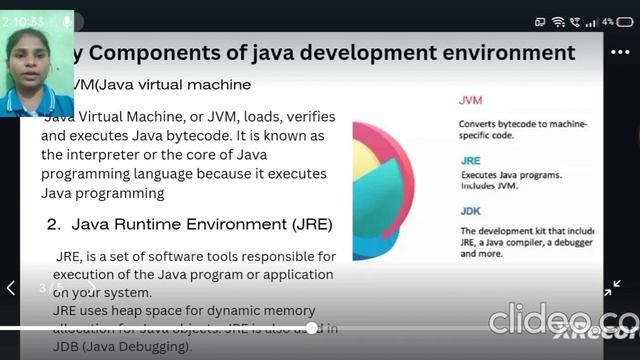Viewport: 640px width, 360px height.
Task: Click the line 'and executes Java bytecode. It is known as'
Action: click(x=183, y=136)
